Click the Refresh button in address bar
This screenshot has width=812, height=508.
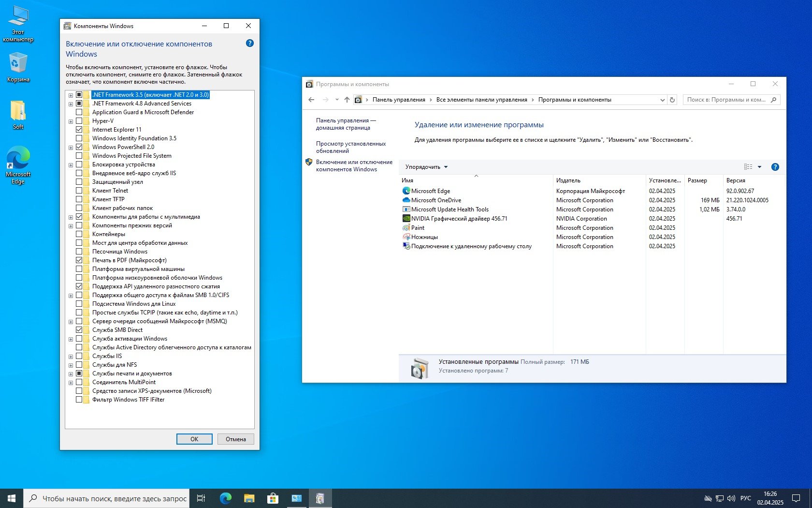[x=672, y=100]
